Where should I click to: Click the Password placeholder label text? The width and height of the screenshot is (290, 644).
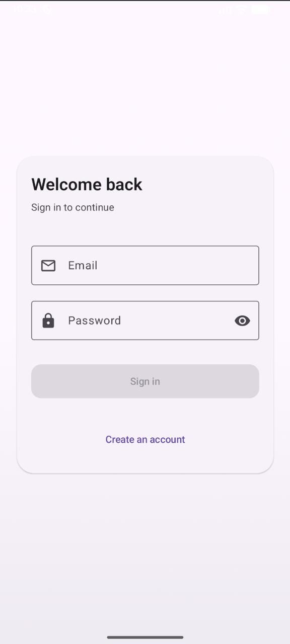[95, 320]
